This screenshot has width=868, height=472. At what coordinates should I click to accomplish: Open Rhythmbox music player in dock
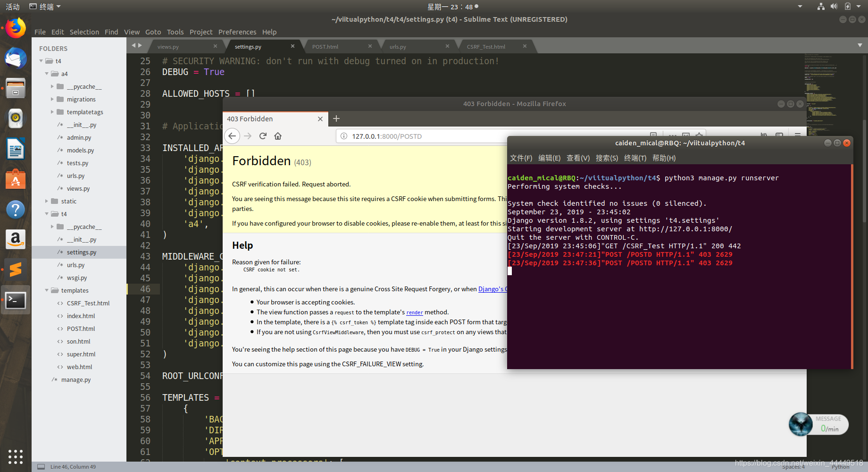pos(16,118)
